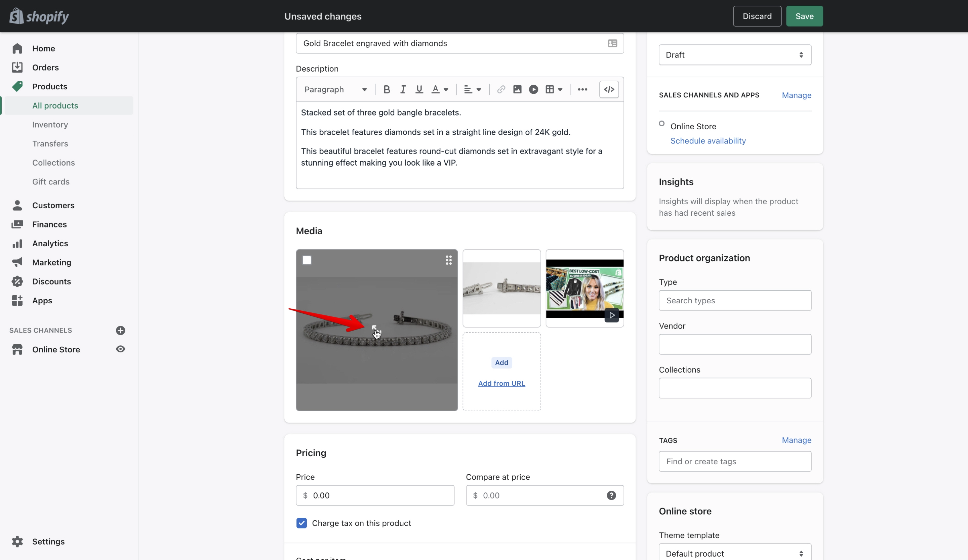968x560 pixels.
Task: Go to Inventory page
Action: coord(50,125)
